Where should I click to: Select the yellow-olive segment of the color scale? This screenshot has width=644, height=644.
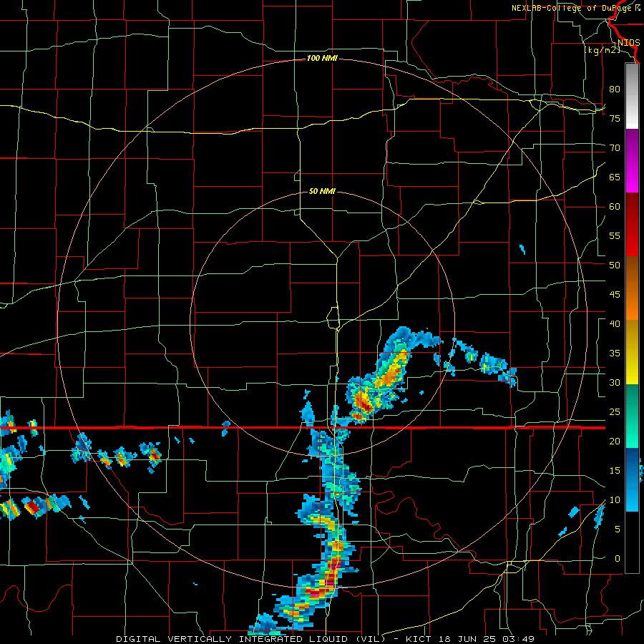pos(632,352)
